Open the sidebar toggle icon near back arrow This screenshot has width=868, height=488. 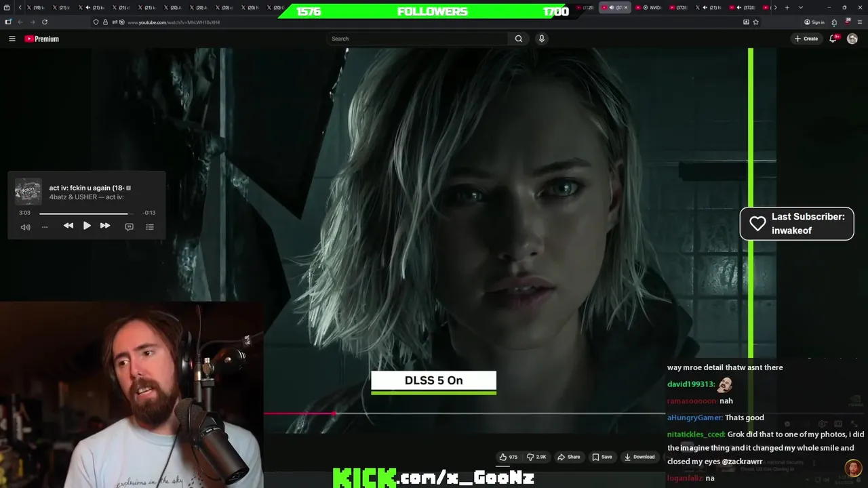[8, 22]
